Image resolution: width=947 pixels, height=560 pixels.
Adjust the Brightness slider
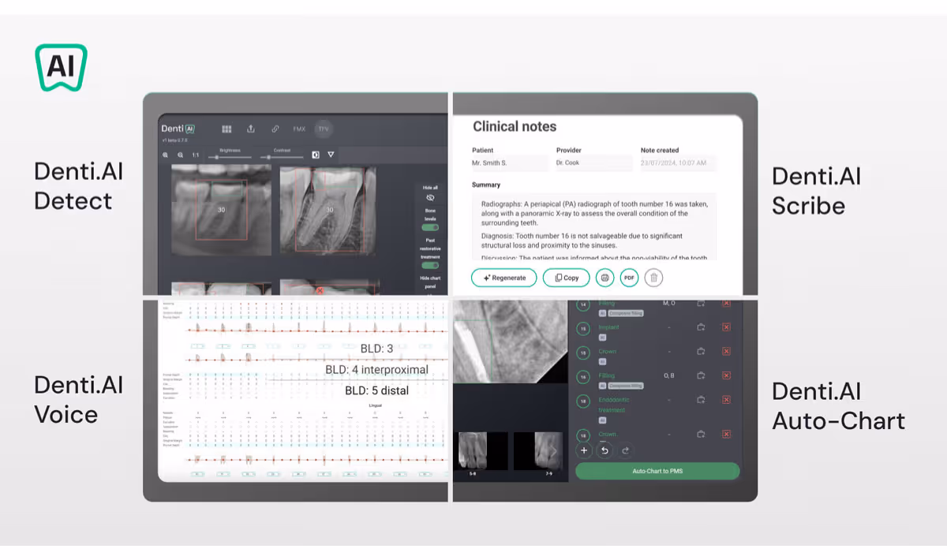230,156
